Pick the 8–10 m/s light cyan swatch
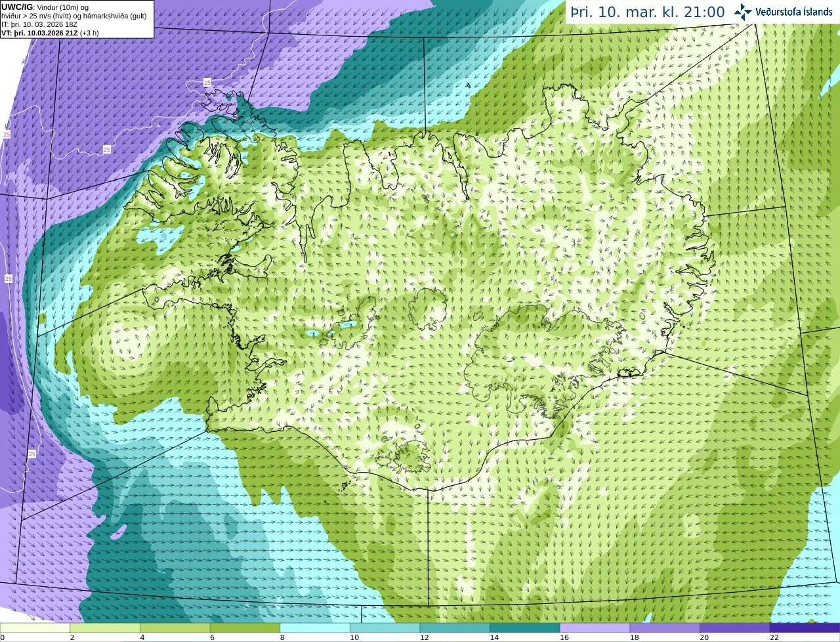 315,628
